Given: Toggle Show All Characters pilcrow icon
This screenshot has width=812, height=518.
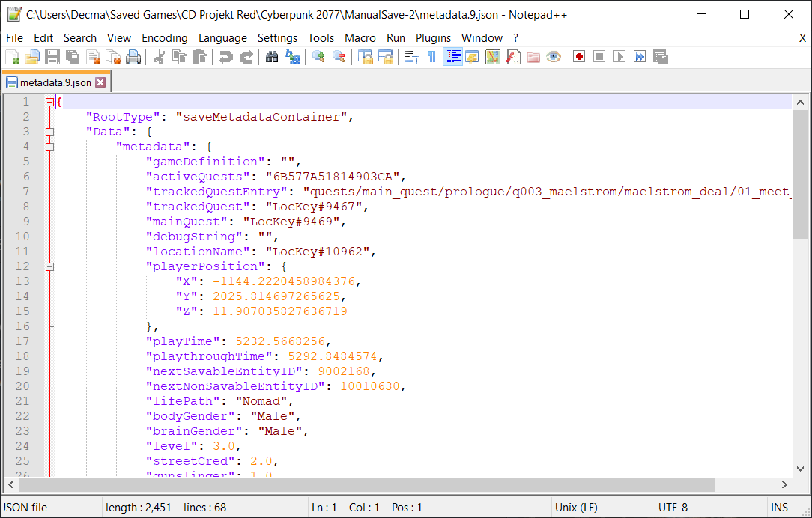Looking at the screenshot, I should tap(431, 57).
